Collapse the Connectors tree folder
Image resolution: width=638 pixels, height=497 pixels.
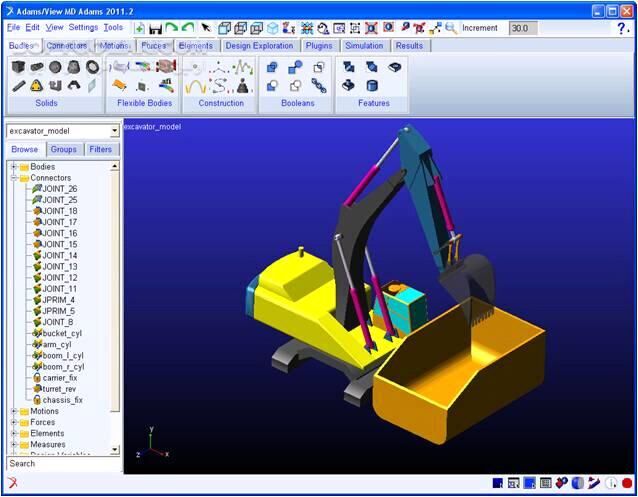(14, 178)
